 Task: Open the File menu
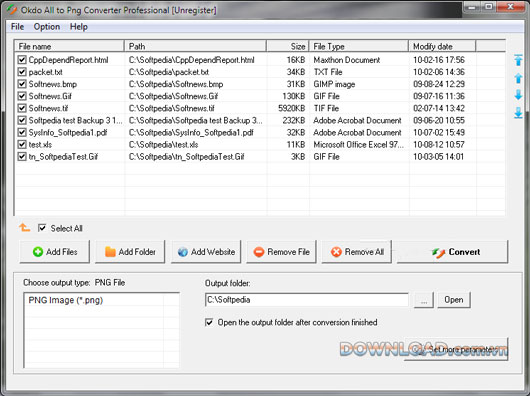coord(17,27)
